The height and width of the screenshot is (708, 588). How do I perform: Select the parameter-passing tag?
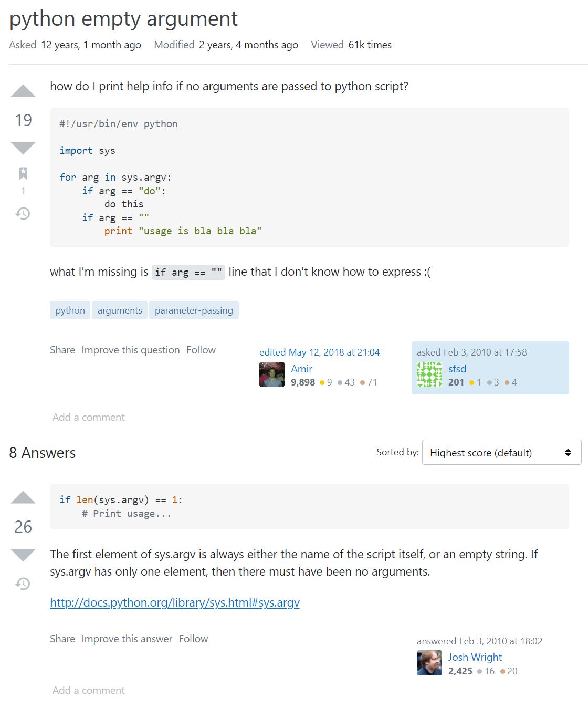(194, 310)
